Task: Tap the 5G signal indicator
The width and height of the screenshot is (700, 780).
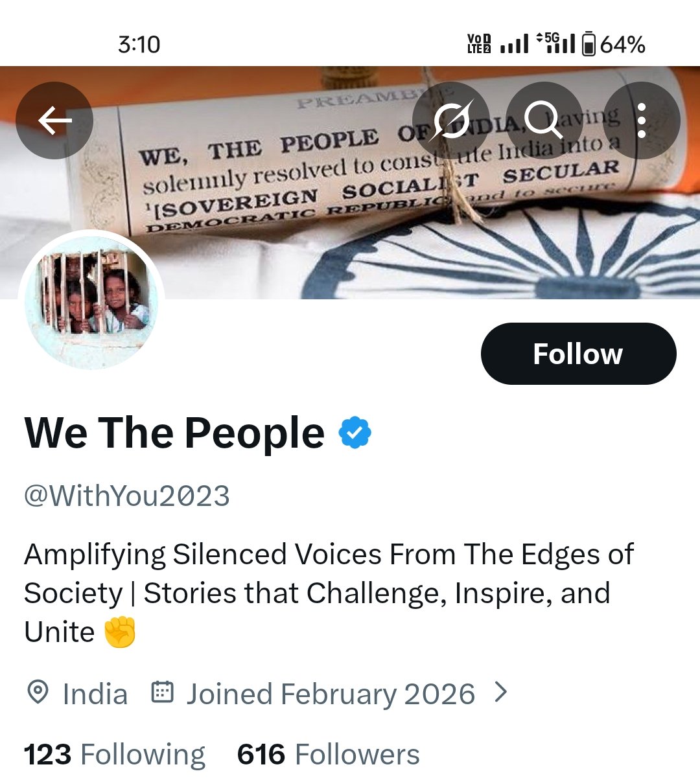Action: click(555, 43)
